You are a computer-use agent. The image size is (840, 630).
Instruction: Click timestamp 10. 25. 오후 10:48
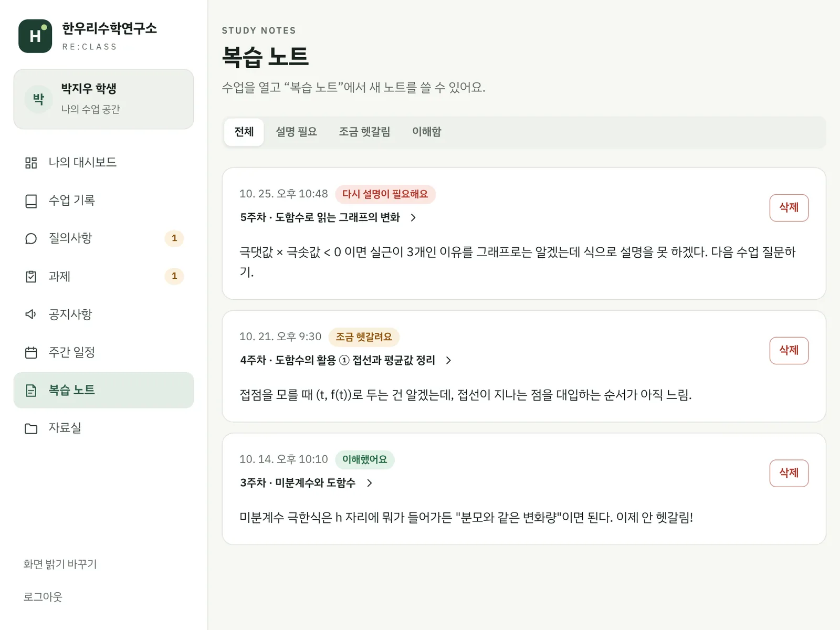[x=283, y=194]
